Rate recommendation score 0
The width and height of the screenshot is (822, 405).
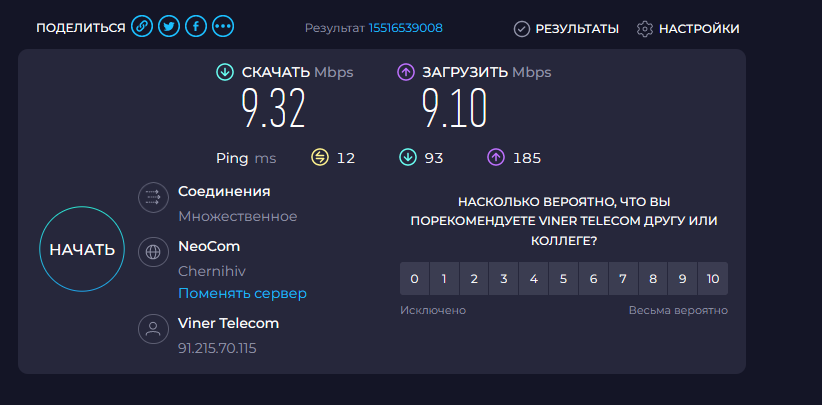pos(415,279)
